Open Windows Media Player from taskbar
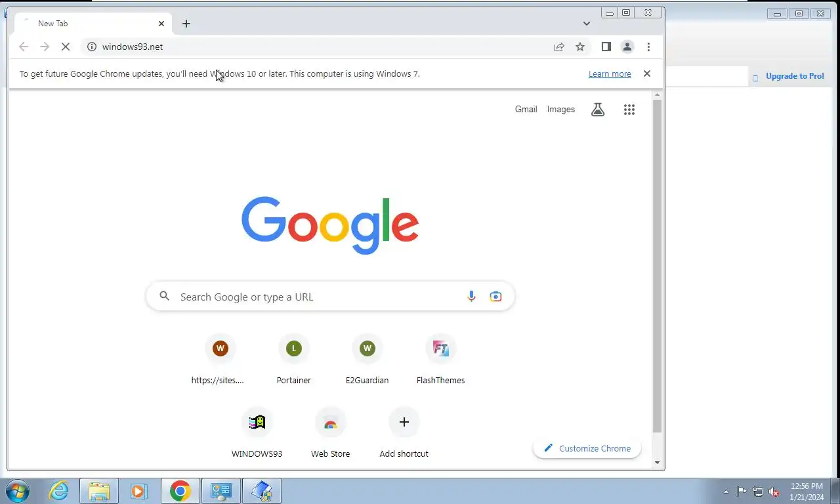Viewport: 840px width, 504px height. (x=138, y=491)
